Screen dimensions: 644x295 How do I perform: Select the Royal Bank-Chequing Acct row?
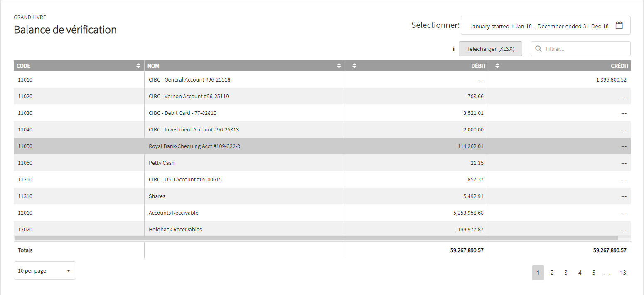pos(322,146)
